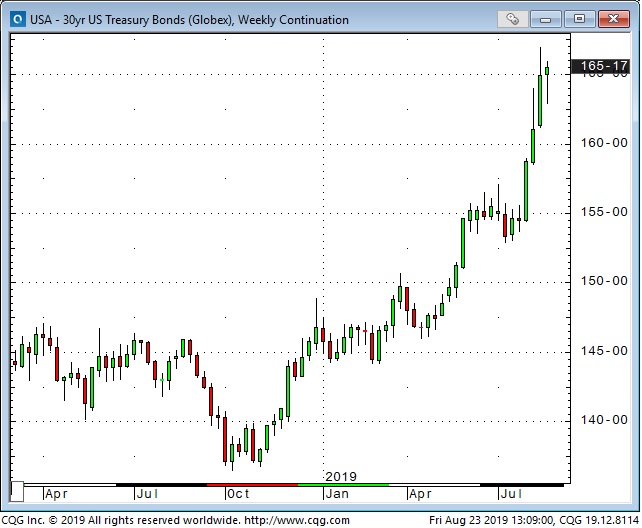The width and height of the screenshot is (642, 528).
Task: Click the 155-00 price axis label
Action: 604,212
